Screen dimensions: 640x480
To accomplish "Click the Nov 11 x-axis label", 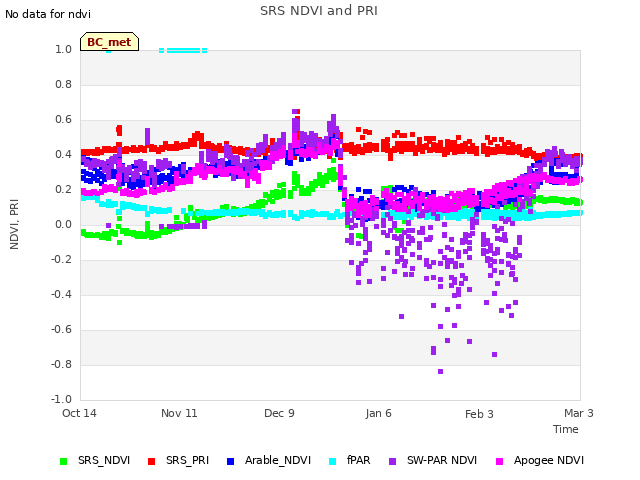I will pos(179,413).
